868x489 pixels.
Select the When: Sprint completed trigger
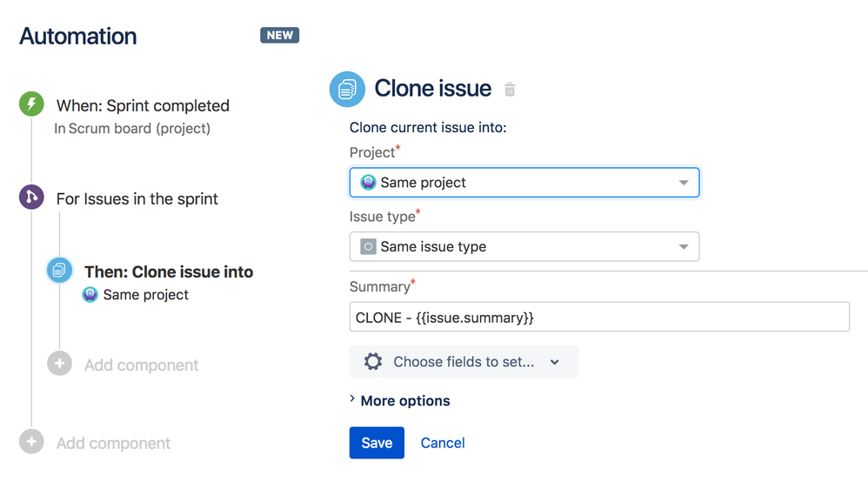click(143, 106)
